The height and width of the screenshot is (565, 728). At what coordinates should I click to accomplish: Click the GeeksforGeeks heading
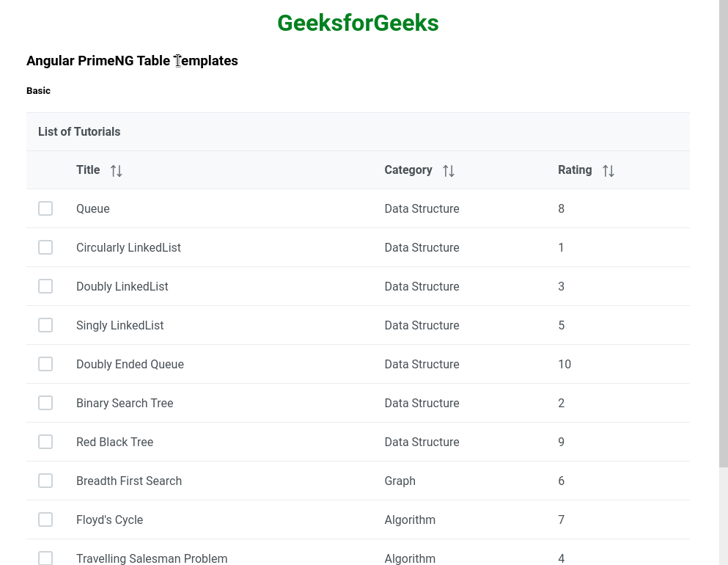pos(358,23)
